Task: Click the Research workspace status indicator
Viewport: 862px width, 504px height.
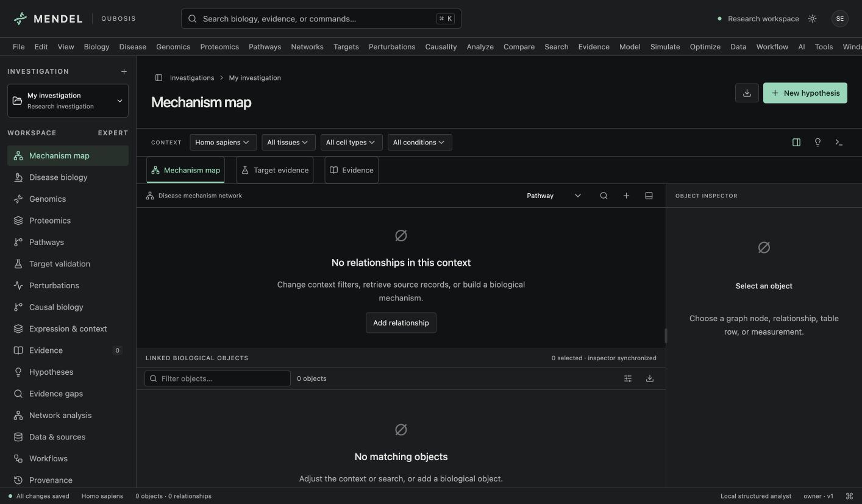Action: (758, 19)
